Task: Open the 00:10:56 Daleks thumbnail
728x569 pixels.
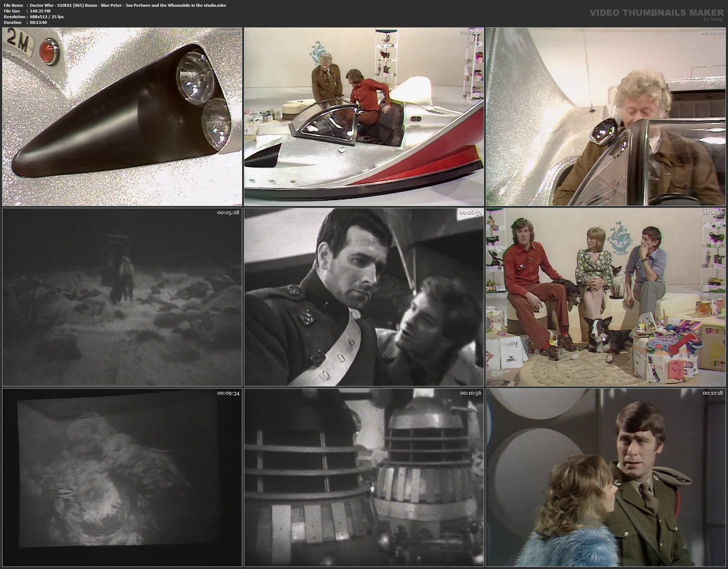Action: (364, 478)
